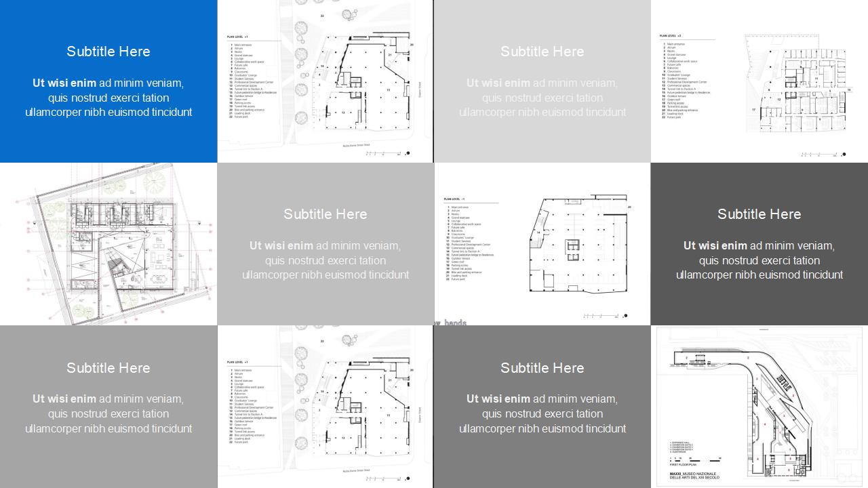Select the PLAN LEVEL +1 plan beside the MAXXI-adjacent panel
Screen dimensions: 868x488
point(325,407)
